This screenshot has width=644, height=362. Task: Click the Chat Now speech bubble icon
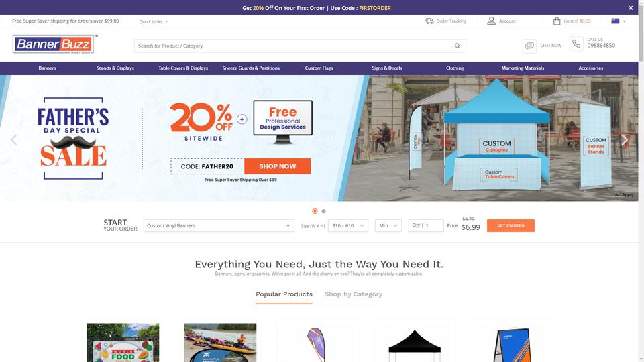[x=529, y=46]
